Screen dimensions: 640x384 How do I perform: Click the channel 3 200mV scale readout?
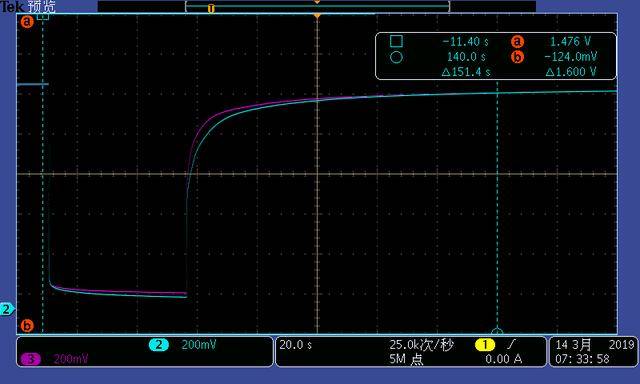coord(71,359)
